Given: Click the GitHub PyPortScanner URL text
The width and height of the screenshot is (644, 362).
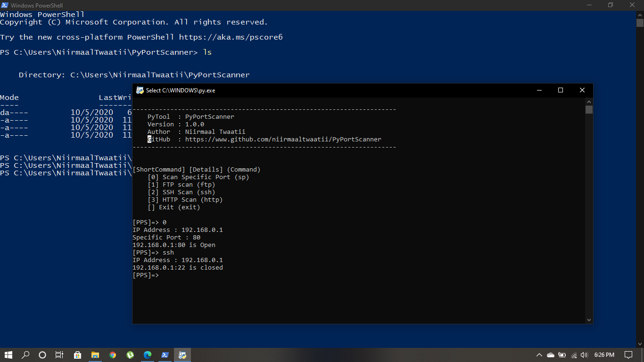Looking at the screenshot, I should [283, 139].
